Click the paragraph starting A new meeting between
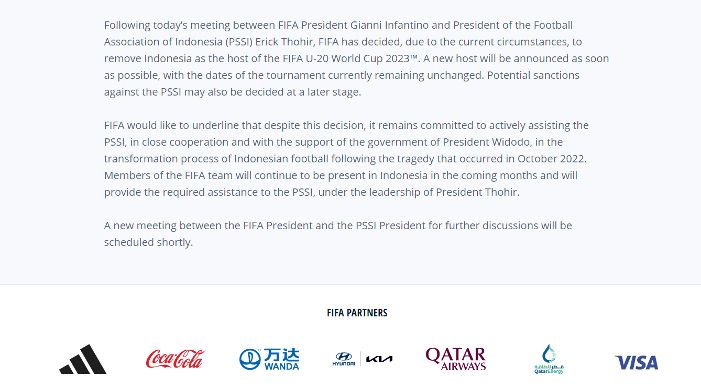This screenshot has height=390, width=701. (338, 234)
